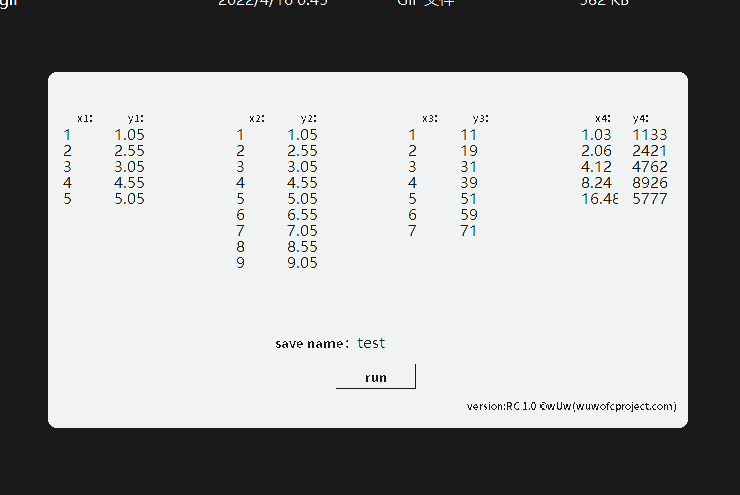Select value 1133 in y4 column

650,135
